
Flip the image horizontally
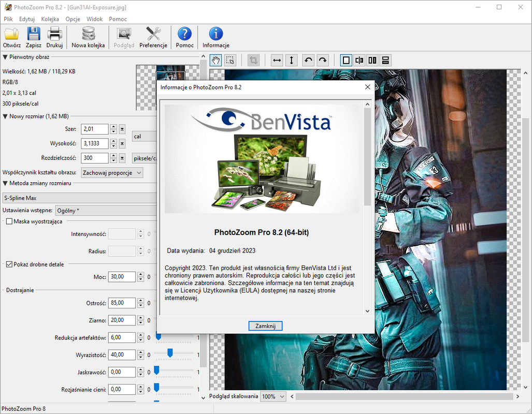tap(277, 61)
